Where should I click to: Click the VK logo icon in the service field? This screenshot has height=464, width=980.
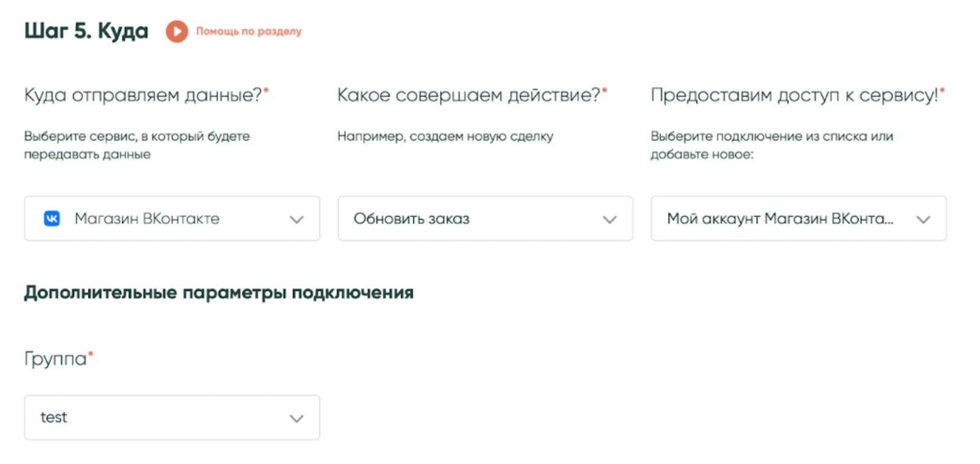point(52,219)
